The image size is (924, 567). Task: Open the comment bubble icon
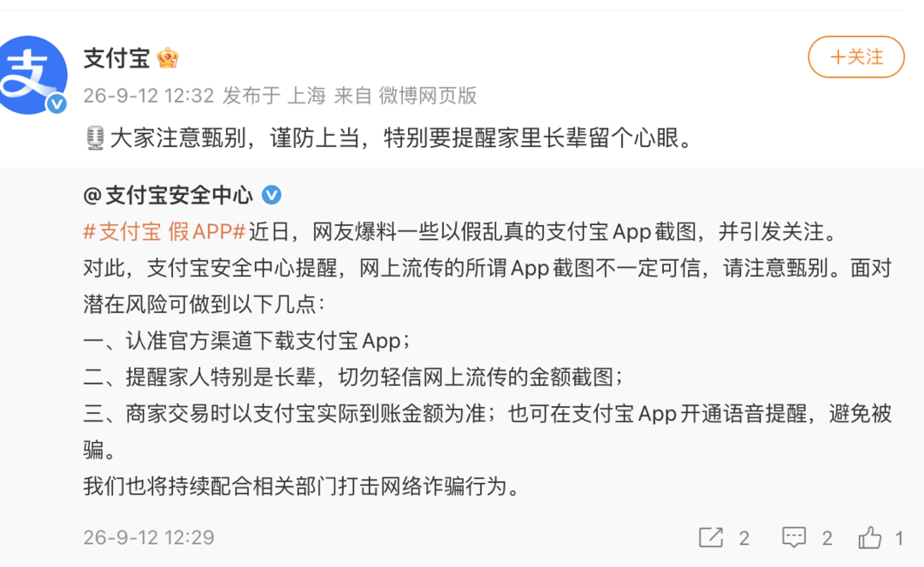pyautogui.click(x=794, y=537)
